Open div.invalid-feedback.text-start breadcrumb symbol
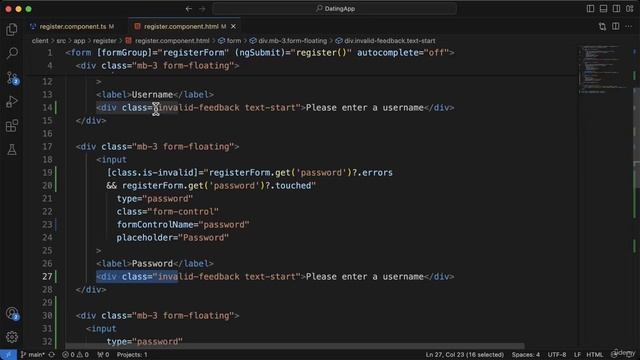The image size is (640, 360). [x=385, y=41]
